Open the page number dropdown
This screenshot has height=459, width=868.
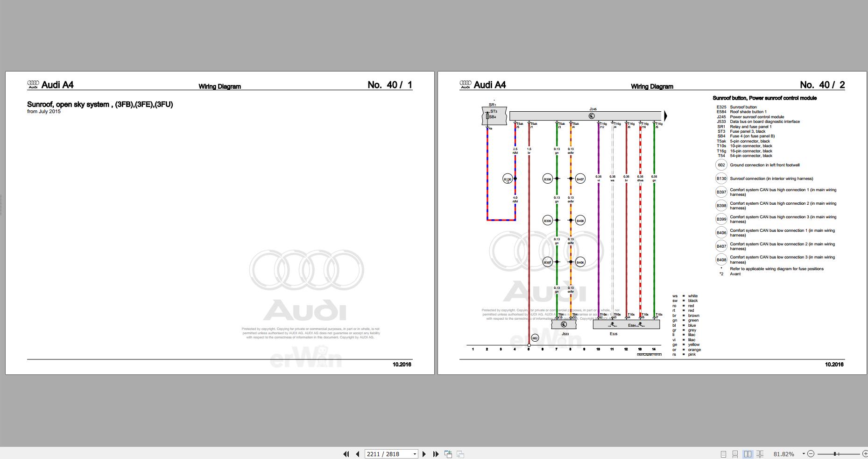point(414,454)
